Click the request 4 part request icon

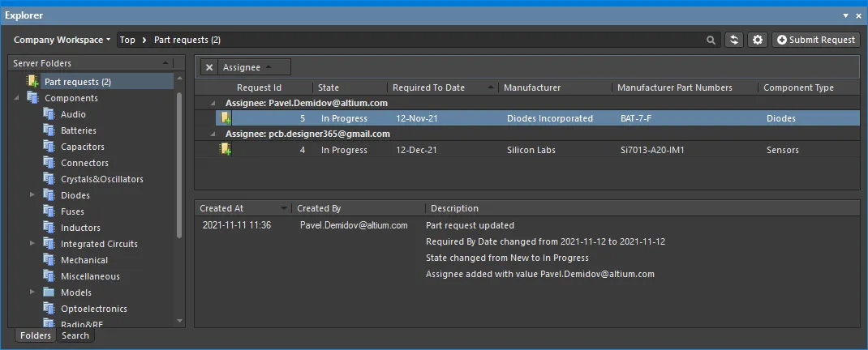coord(225,149)
